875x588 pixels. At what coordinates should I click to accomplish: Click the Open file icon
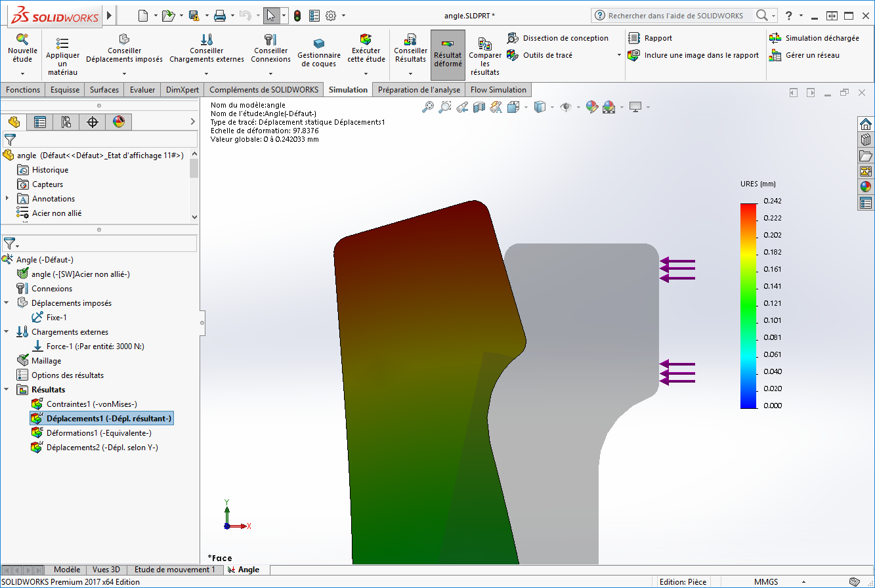pyautogui.click(x=168, y=16)
